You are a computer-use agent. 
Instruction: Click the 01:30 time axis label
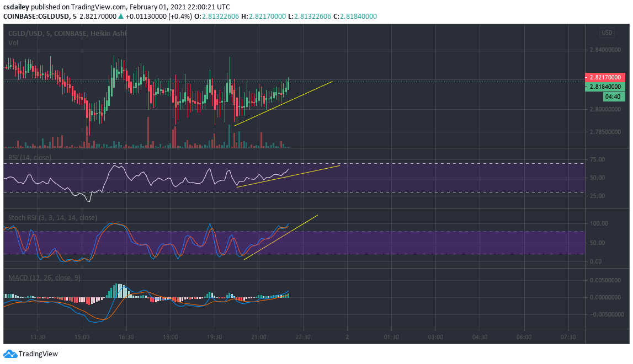(391, 337)
